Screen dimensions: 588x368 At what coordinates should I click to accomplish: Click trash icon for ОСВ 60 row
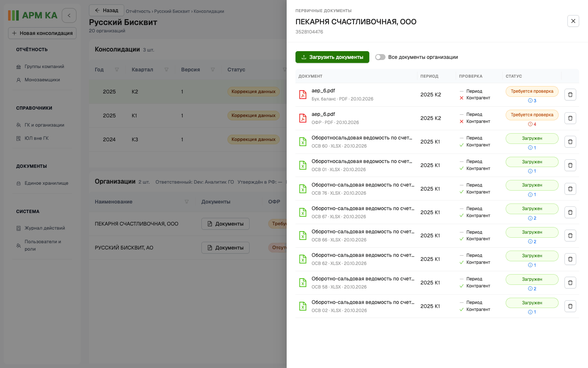pyautogui.click(x=570, y=142)
